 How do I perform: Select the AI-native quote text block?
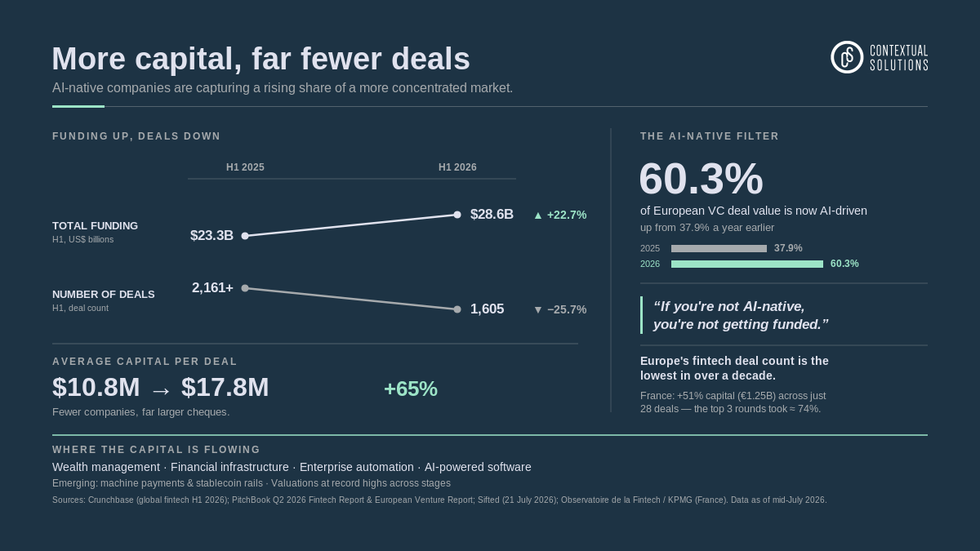(x=741, y=315)
